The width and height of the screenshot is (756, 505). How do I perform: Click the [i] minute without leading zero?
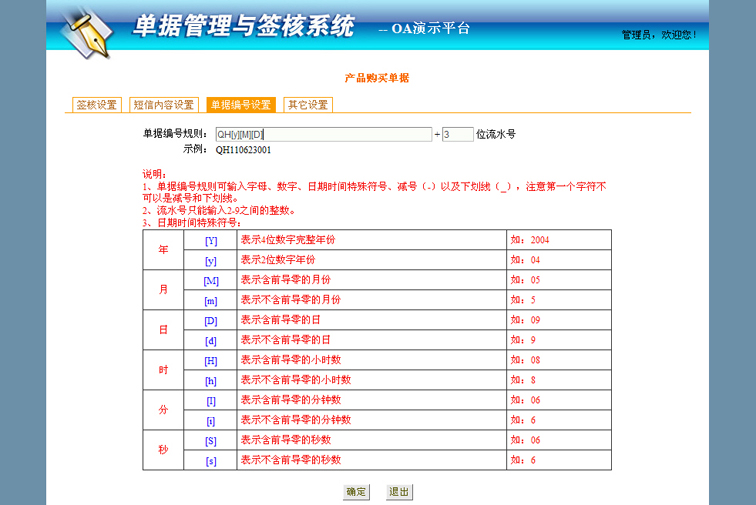pos(211,420)
